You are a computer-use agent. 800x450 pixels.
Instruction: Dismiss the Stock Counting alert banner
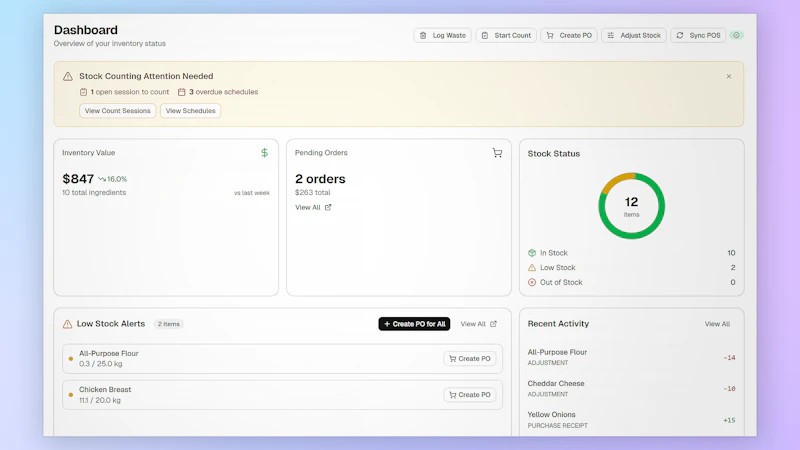coord(729,76)
